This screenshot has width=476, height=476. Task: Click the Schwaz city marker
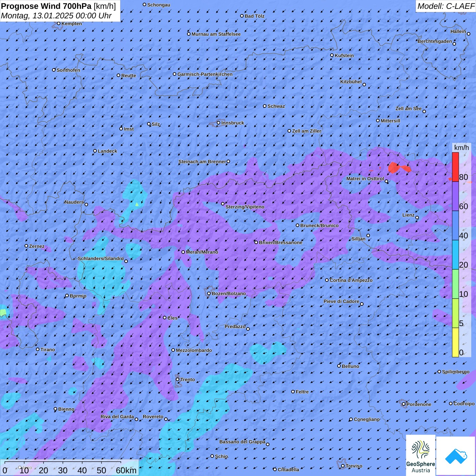[x=265, y=106]
